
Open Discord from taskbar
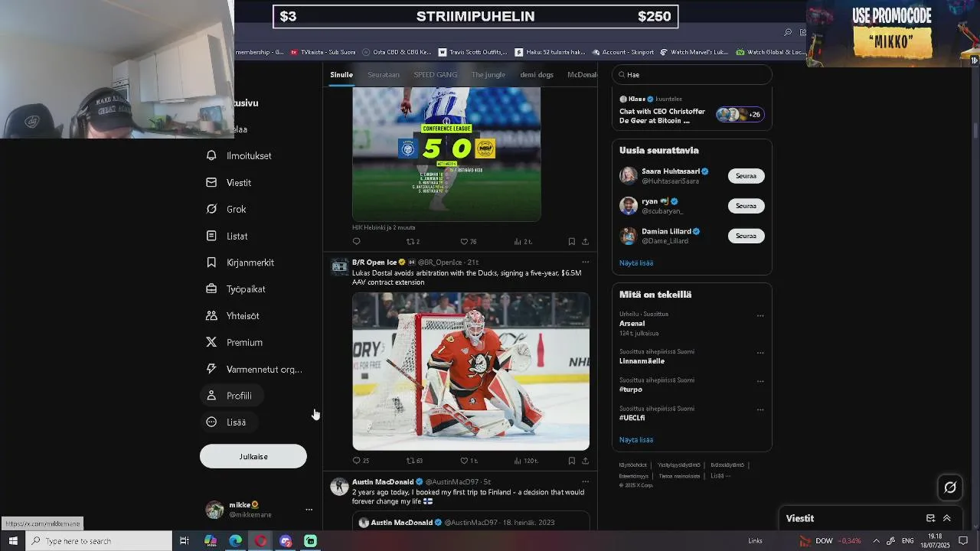click(x=286, y=541)
